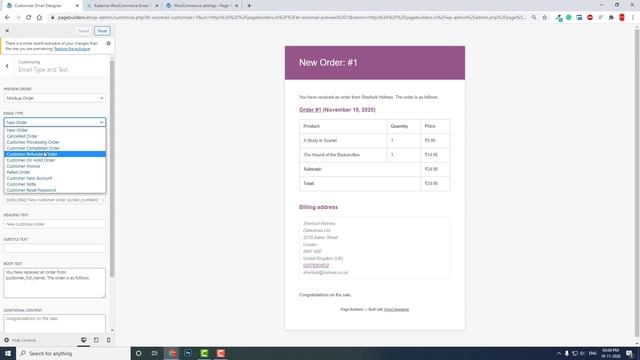Viewport: 640px width, 360px height.
Task: Open the color picker extension icon
Action: point(559,18)
